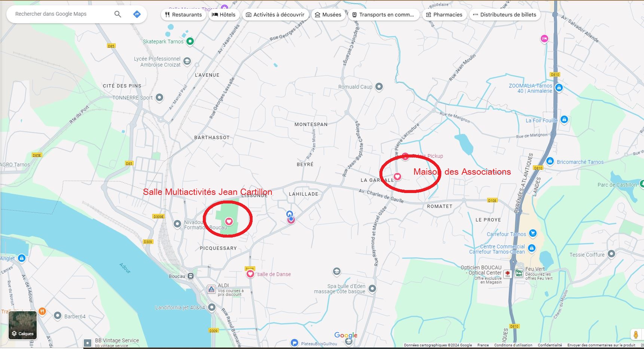Select the Musées category chip
The image size is (644, 349).
pyautogui.click(x=328, y=15)
